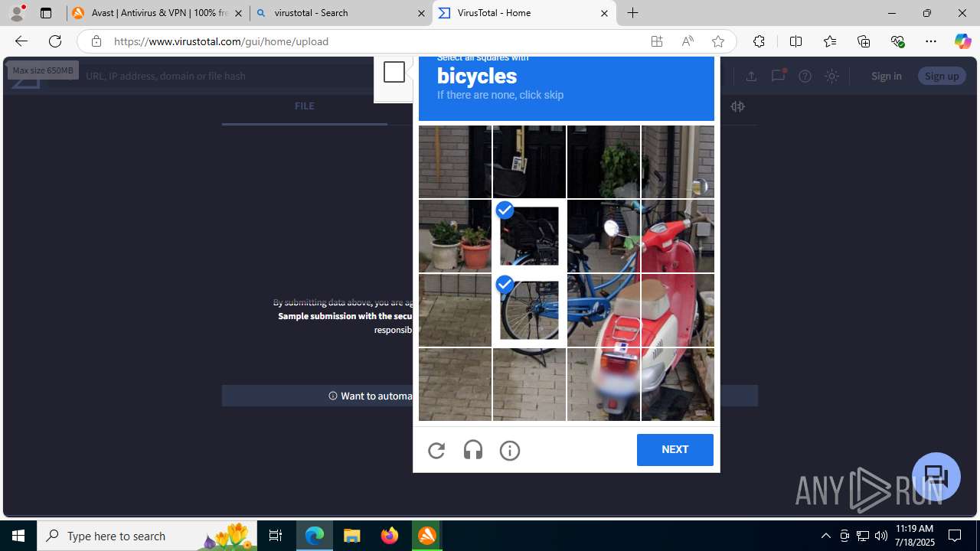This screenshot has height=551, width=980.
Task: Open app available icon in address bar
Action: click(x=657, y=41)
